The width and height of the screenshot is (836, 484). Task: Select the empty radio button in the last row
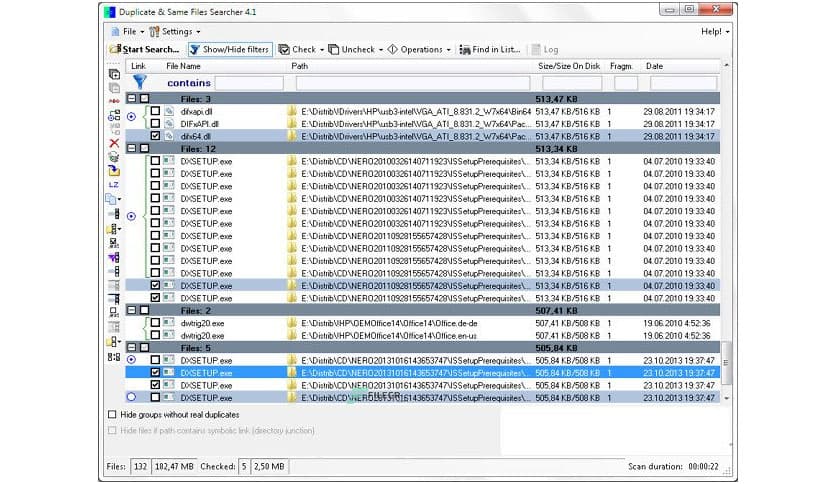click(x=131, y=397)
